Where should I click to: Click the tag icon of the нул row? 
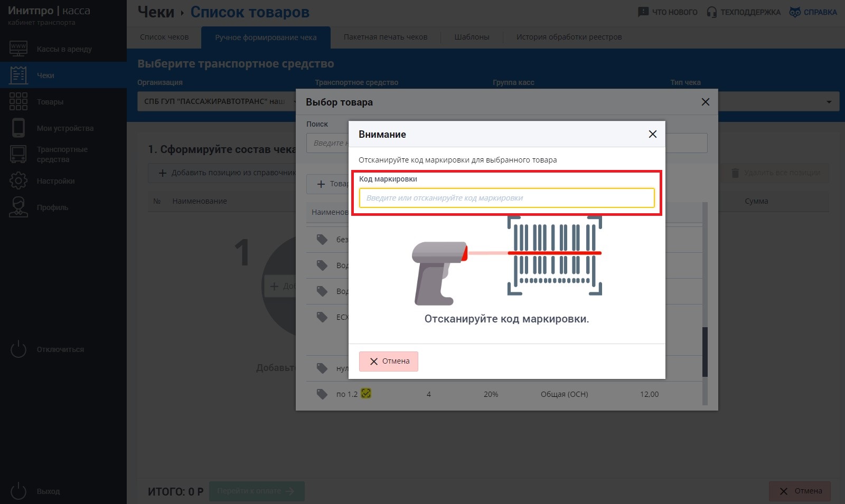322,368
